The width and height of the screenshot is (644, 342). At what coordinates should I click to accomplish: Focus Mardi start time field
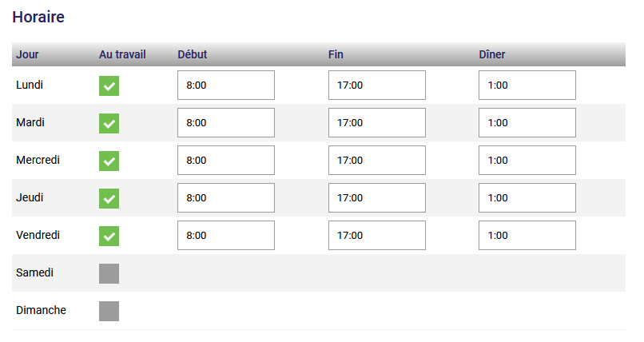point(225,123)
